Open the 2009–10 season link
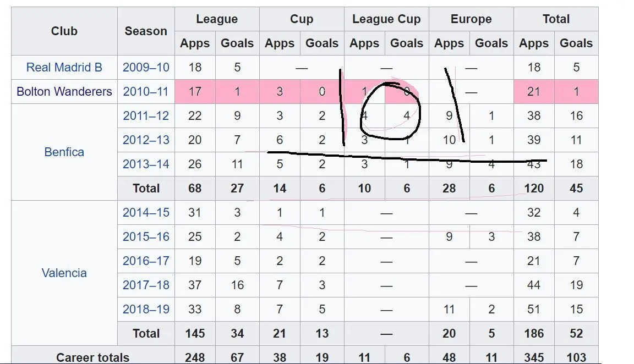The height and width of the screenshot is (364, 634). [146, 68]
